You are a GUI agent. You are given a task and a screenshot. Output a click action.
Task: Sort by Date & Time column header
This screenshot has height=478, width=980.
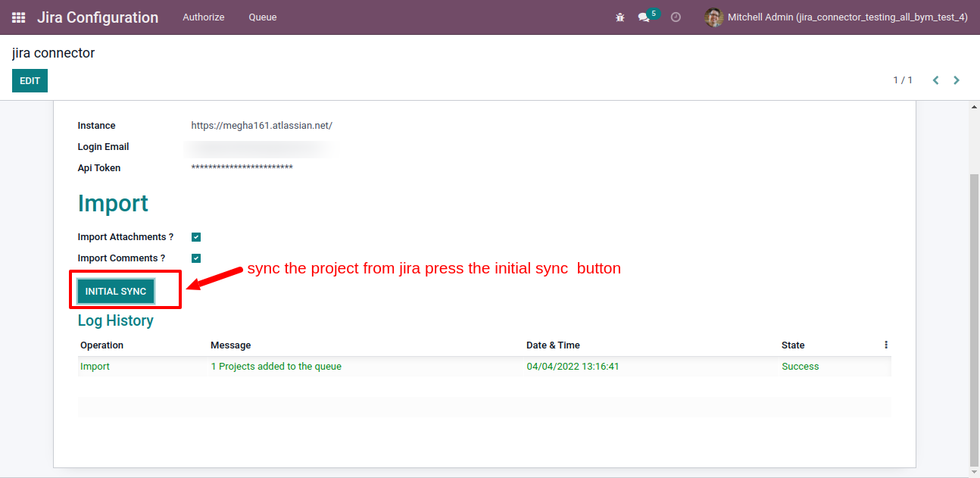553,345
